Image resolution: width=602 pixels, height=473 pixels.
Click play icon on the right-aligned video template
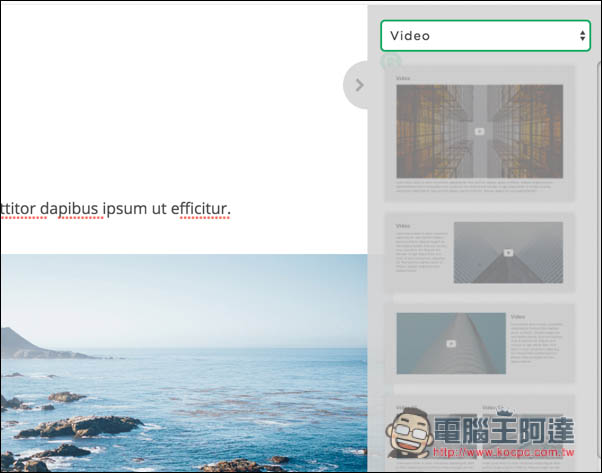click(508, 253)
